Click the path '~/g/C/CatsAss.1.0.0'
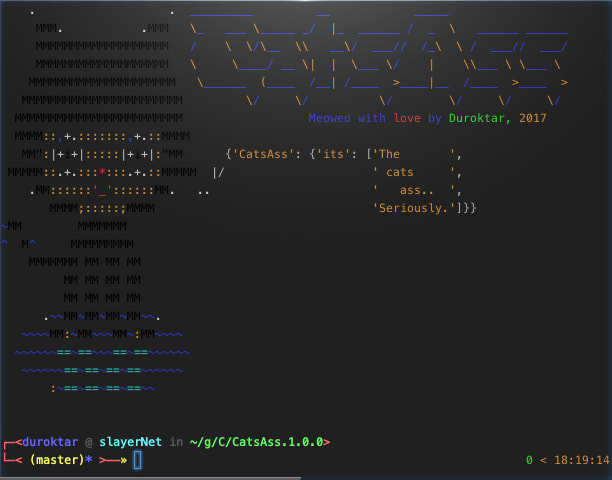This screenshot has height=480, width=612. coord(256,442)
